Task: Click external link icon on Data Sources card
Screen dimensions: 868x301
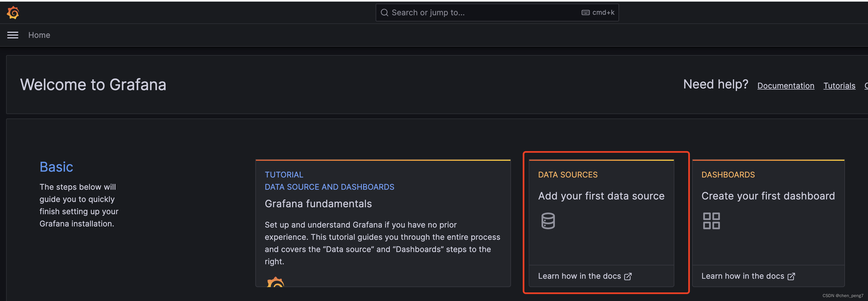Action: (628, 276)
